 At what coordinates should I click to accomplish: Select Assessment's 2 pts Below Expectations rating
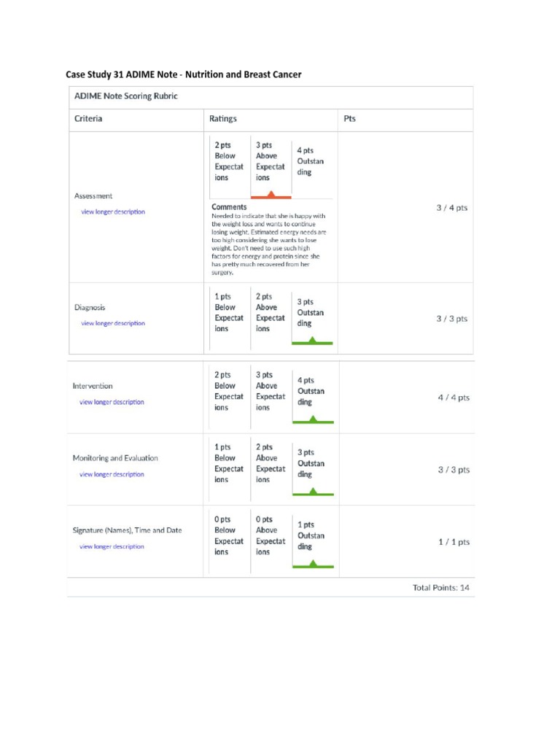(x=225, y=161)
